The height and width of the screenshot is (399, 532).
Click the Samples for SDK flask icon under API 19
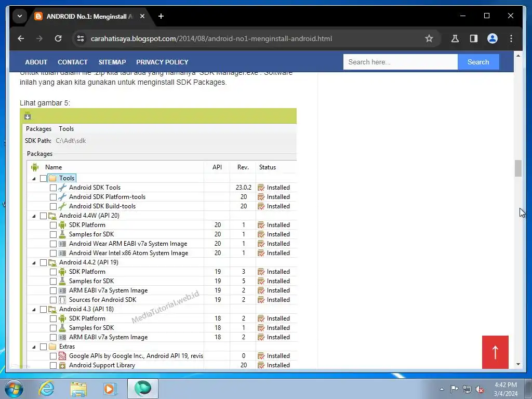(62, 281)
